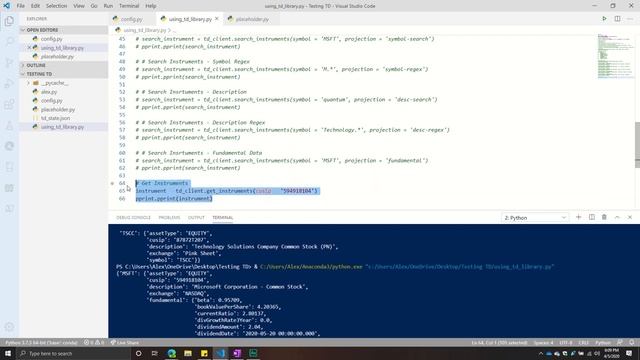Image resolution: width=640 pixels, height=360 pixels.
Task: Click the Python interpreter in status bar
Action: point(41,342)
